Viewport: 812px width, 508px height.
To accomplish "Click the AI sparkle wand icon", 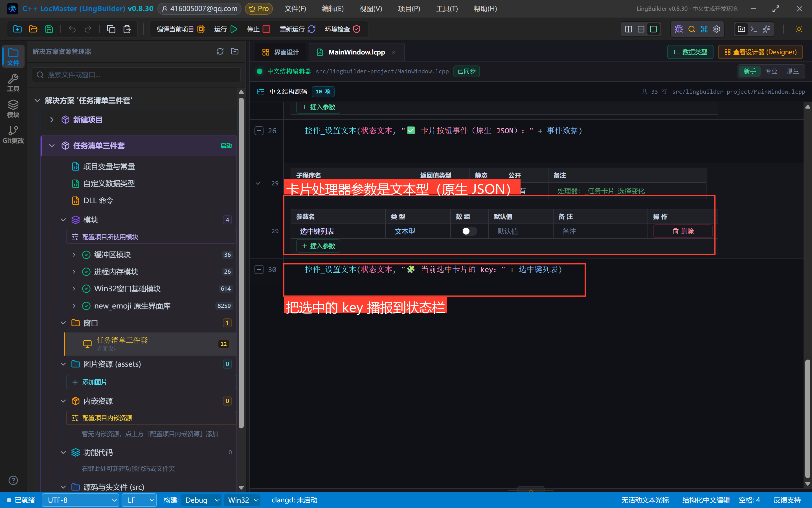I will click(x=766, y=29).
